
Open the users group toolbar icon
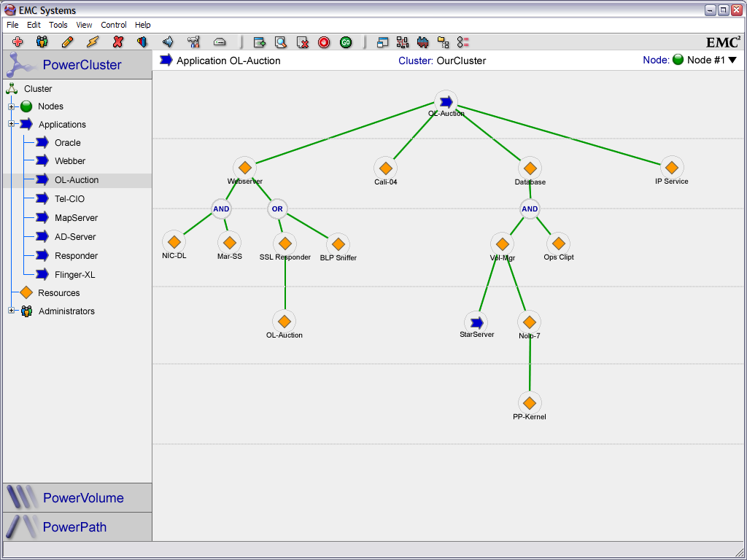point(42,42)
